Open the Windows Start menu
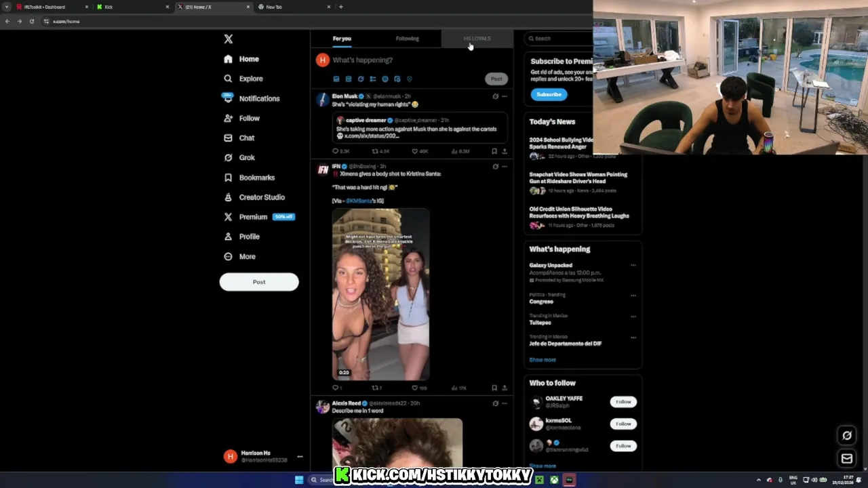Screen dimensions: 868x488 point(299,480)
